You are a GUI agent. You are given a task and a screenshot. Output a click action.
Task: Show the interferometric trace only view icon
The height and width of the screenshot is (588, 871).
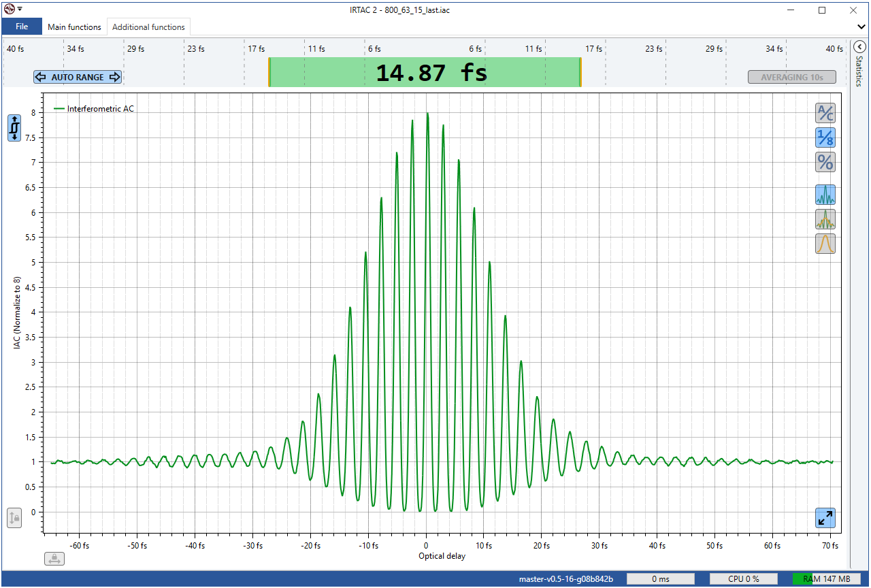825,195
